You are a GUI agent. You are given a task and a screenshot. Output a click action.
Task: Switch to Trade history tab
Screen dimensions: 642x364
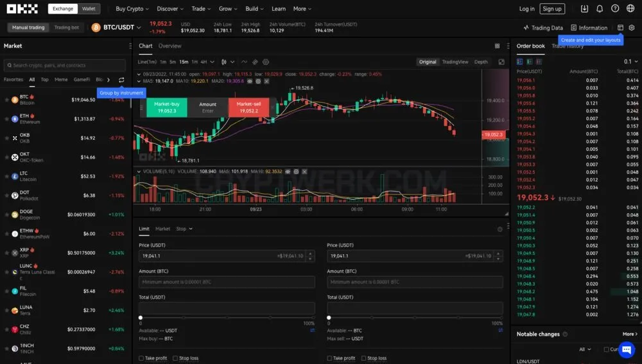[568, 46]
